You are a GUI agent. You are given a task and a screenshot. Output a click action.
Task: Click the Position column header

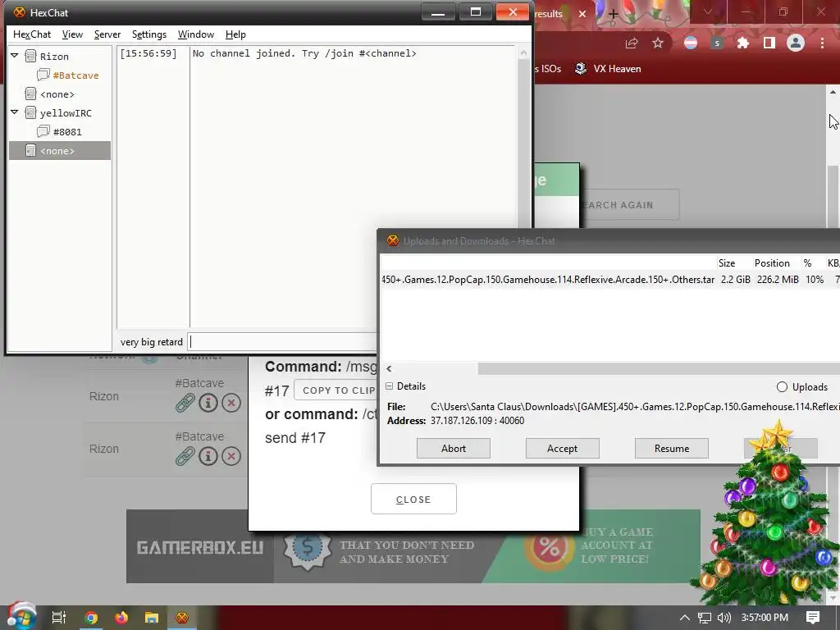[772, 263]
